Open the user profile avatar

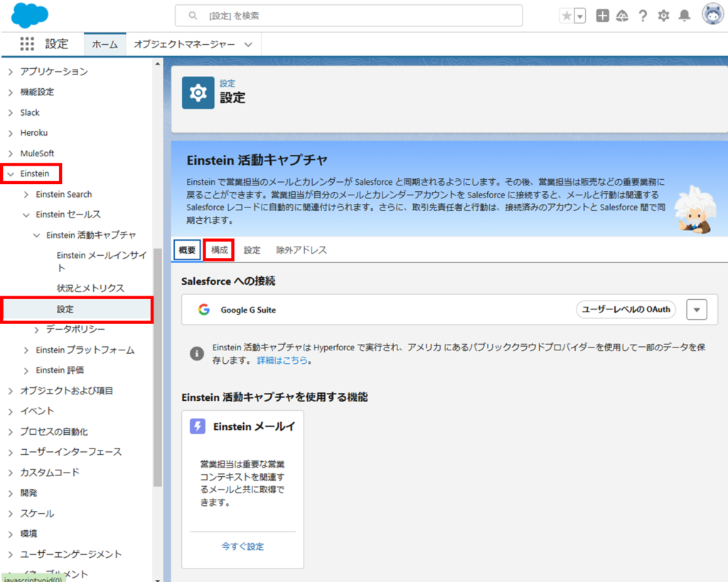click(712, 14)
